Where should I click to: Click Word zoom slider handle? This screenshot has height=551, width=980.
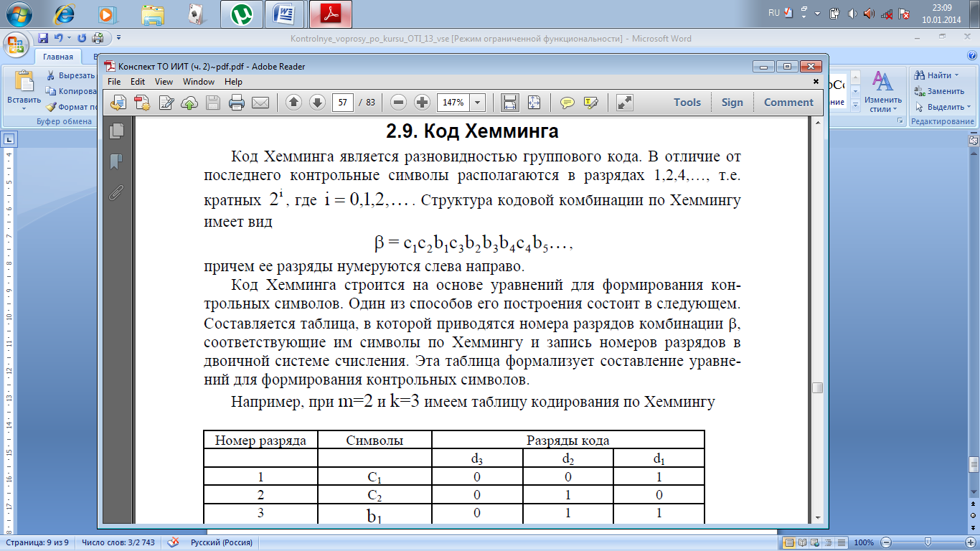click(x=928, y=542)
